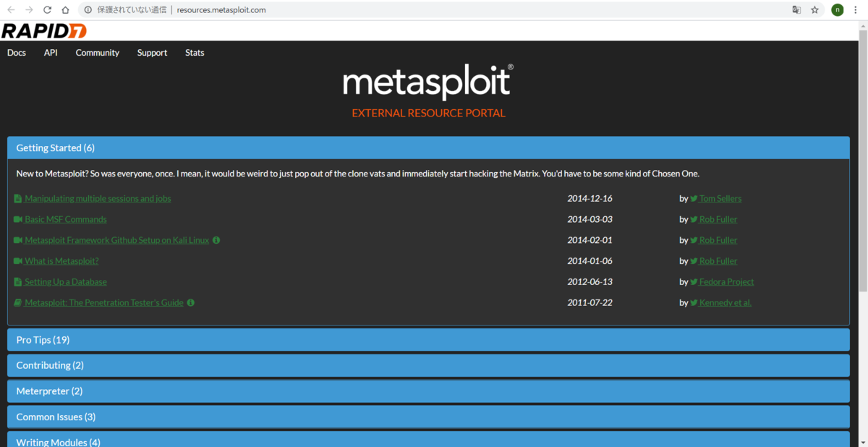The height and width of the screenshot is (447, 868).
Task: Click the date 2014-12-16
Action: point(590,198)
